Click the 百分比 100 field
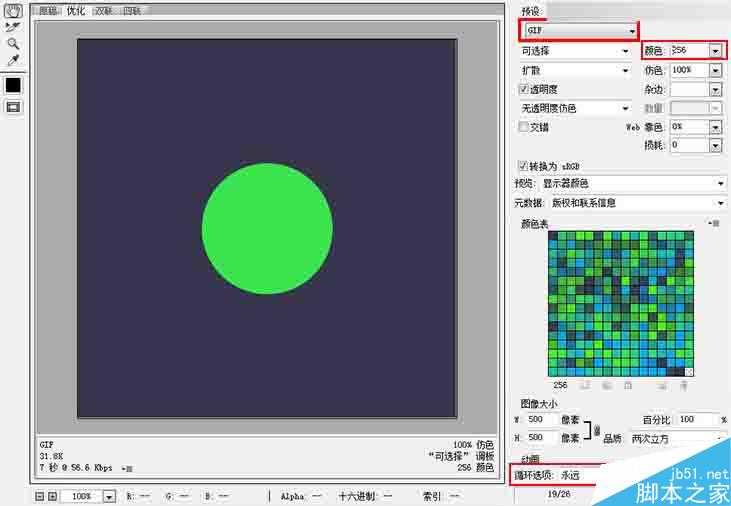This screenshot has height=506, width=731. [697, 419]
